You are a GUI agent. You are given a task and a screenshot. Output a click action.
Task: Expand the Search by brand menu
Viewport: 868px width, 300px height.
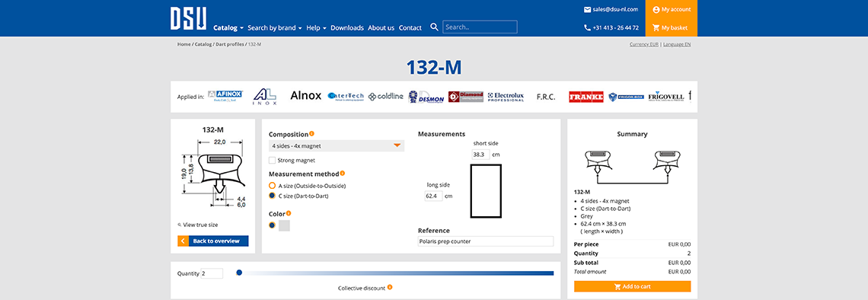click(x=275, y=27)
